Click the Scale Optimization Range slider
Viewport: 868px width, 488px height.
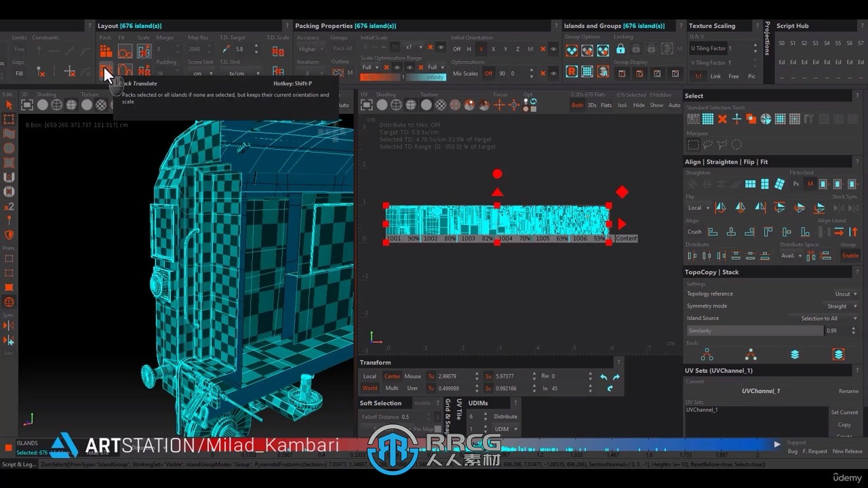pyautogui.click(x=403, y=77)
